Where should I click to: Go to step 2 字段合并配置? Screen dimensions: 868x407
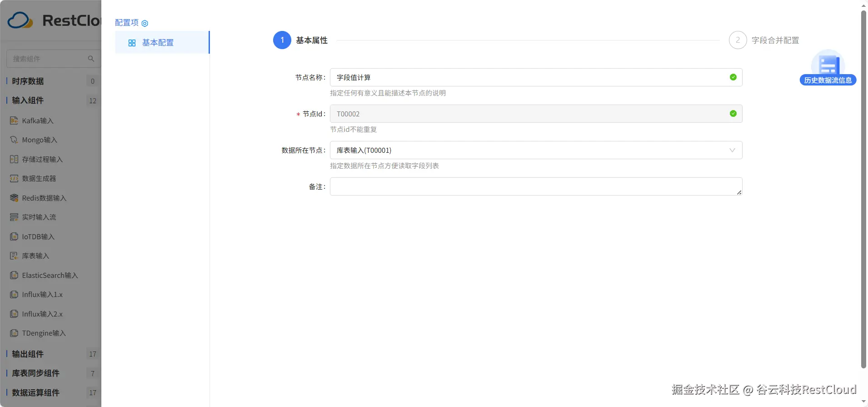pos(764,40)
